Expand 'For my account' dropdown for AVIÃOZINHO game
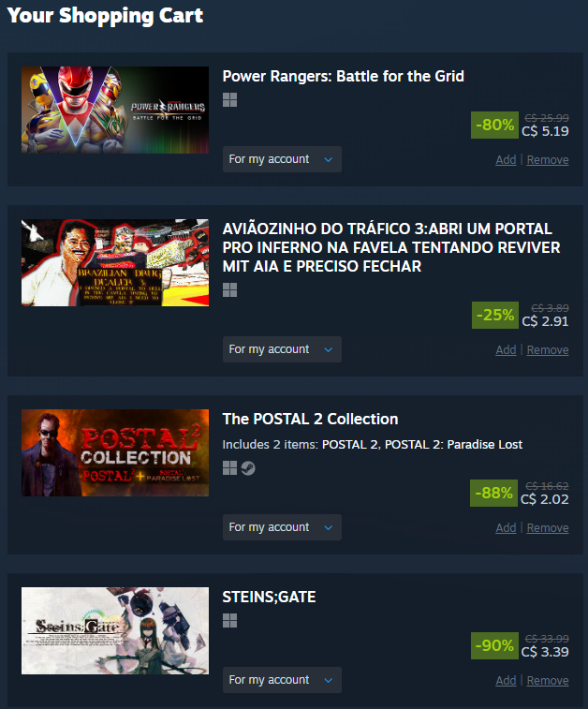 (x=282, y=349)
